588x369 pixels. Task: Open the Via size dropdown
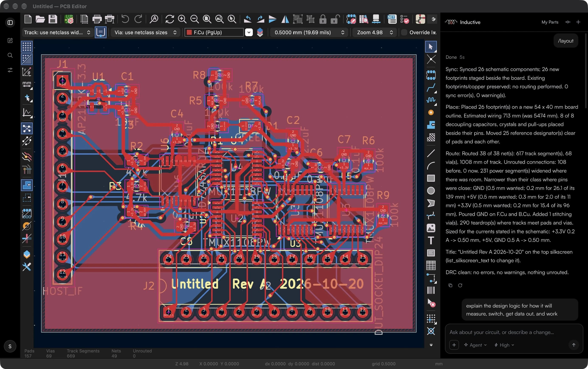146,33
